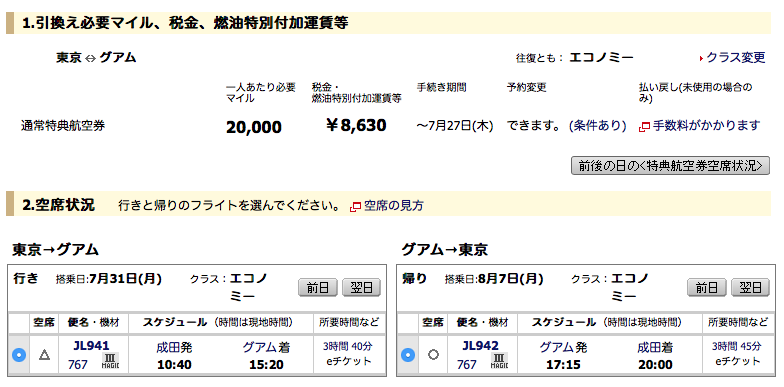Image resolution: width=784 pixels, height=387 pixels.
Task: Click external-link icon beside 空席の見方
Action: 356,206
